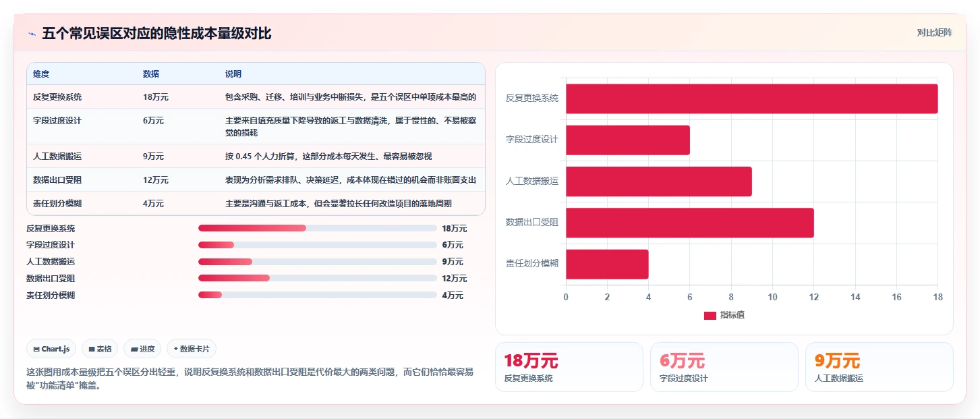980x419 pixels.
Task: Select the 数据卡片 tag chip
Action: pos(192,349)
